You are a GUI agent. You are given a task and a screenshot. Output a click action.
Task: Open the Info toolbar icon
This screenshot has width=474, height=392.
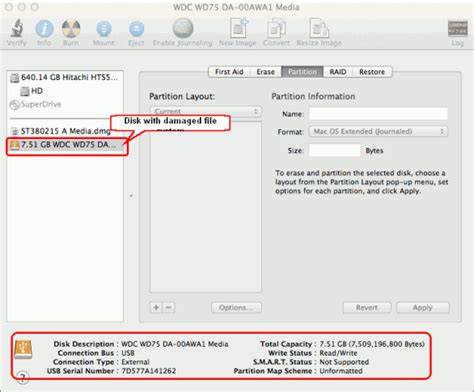point(44,29)
